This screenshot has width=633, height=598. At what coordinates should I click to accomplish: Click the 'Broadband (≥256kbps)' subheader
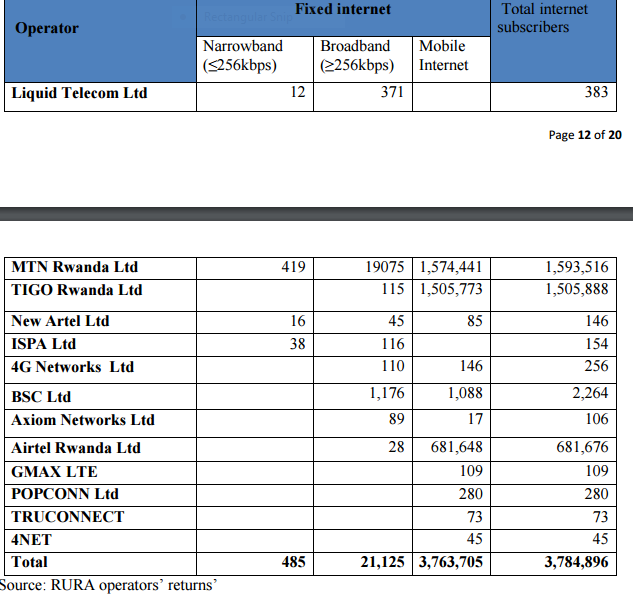356,56
